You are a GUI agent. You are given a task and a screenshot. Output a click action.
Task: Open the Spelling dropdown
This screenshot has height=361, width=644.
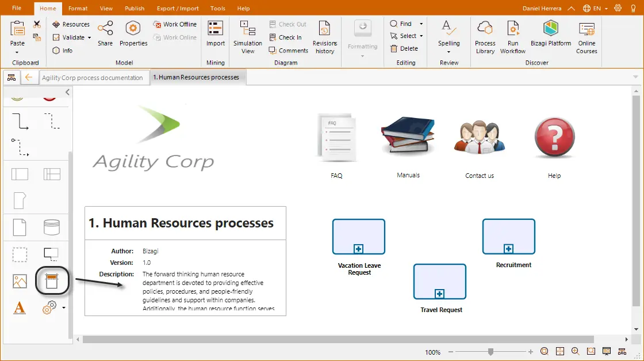tap(448, 52)
